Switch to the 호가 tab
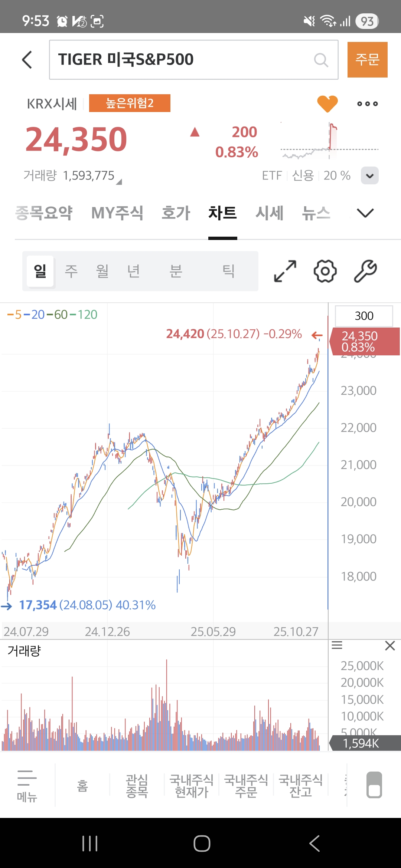The image size is (401, 868). click(176, 213)
